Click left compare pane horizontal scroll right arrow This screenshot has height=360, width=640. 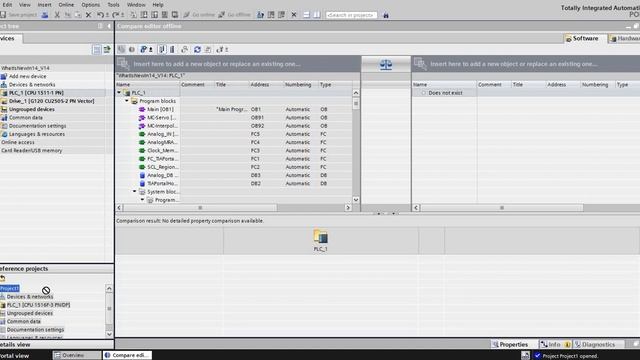(x=348, y=208)
